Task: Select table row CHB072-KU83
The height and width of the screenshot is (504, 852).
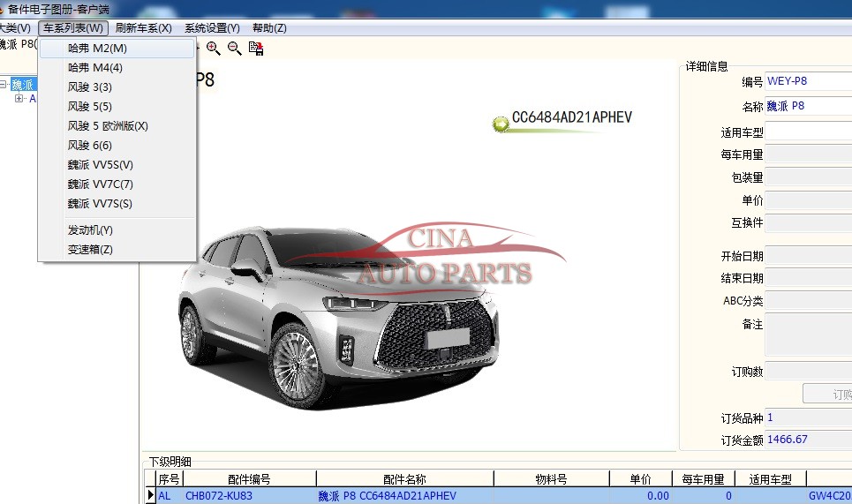Action: tap(218, 496)
